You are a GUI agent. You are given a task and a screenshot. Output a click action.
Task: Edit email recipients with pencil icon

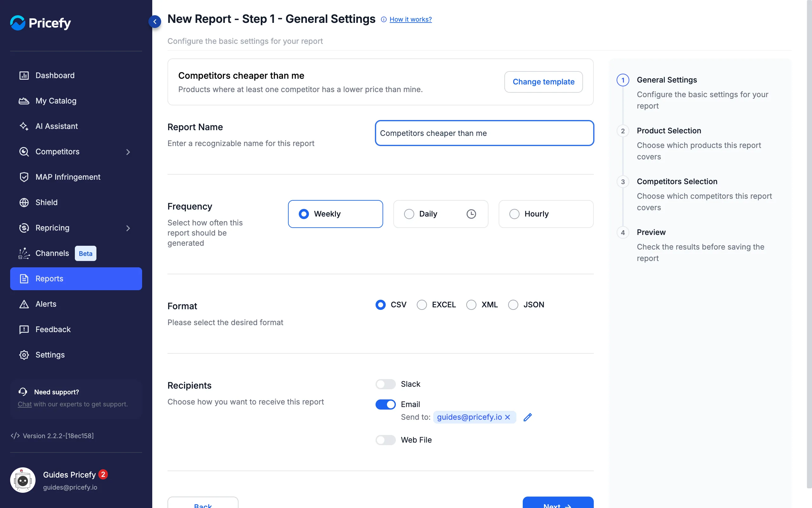pos(527,417)
